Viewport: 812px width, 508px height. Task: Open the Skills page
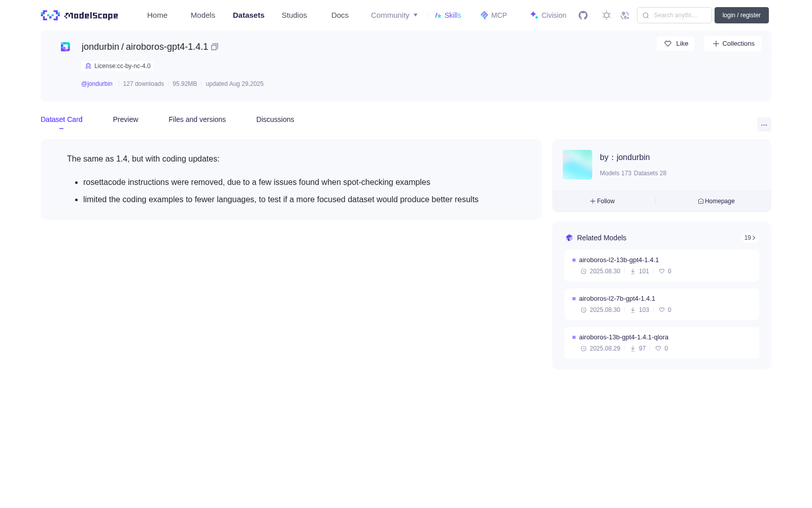click(x=448, y=15)
